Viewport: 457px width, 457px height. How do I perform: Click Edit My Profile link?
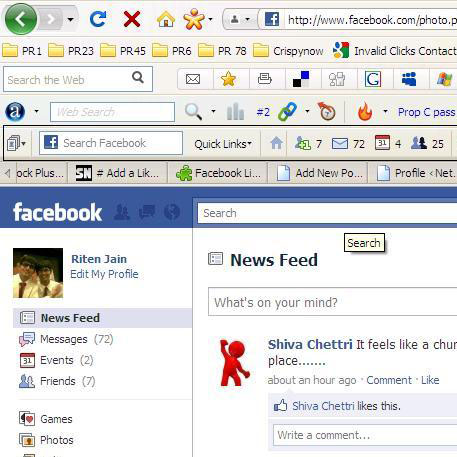pyautogui.click(x=104, y=274)
